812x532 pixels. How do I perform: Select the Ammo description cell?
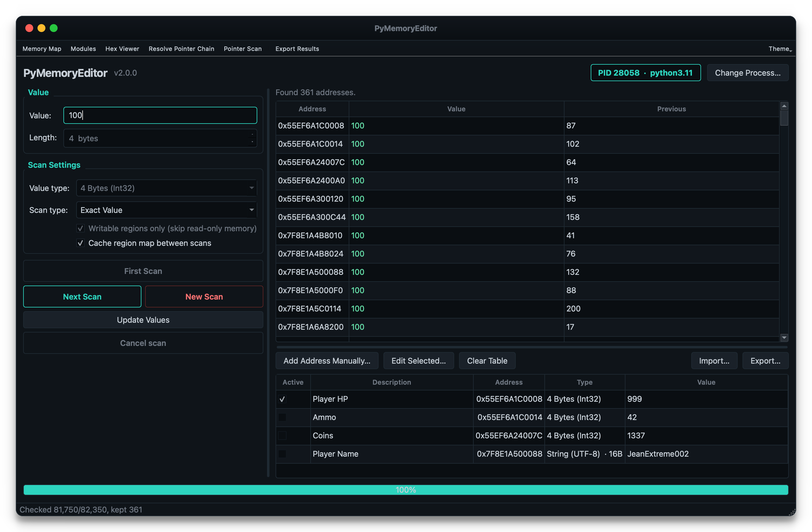[392, 417]
